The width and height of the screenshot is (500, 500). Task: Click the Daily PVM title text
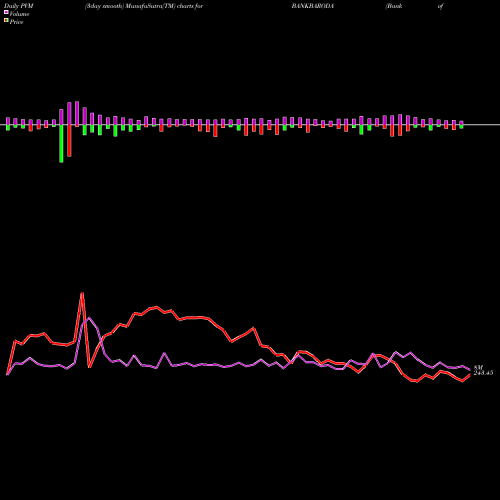(19, 6)
